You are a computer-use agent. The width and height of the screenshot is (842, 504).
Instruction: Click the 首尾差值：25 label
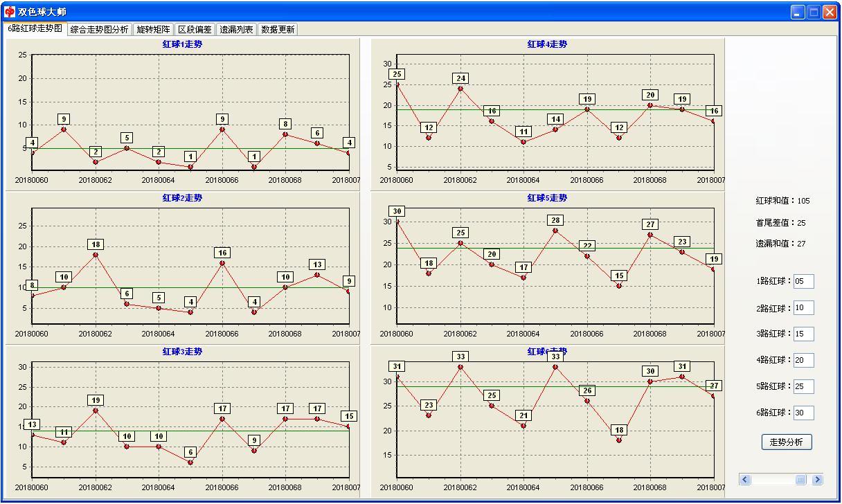[780, 223]
